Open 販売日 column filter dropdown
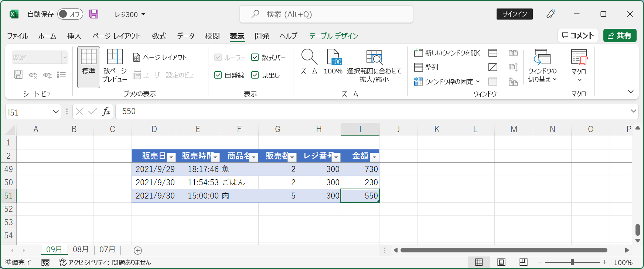 coord(171,158)
